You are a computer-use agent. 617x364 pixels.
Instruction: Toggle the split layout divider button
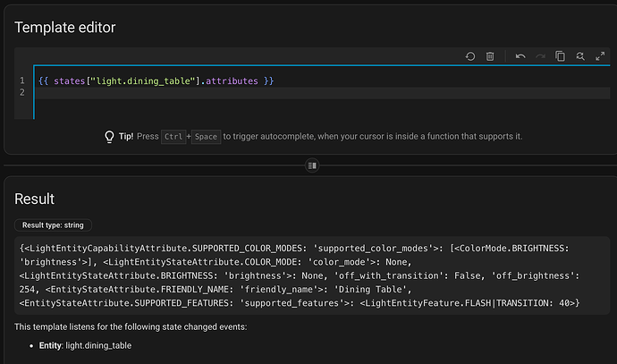(x=312, y=165)
